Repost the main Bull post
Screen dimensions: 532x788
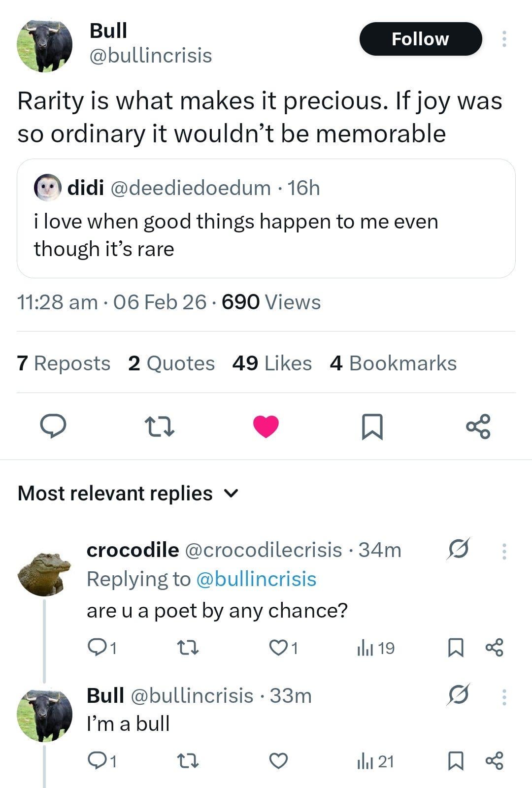(159, 426)
